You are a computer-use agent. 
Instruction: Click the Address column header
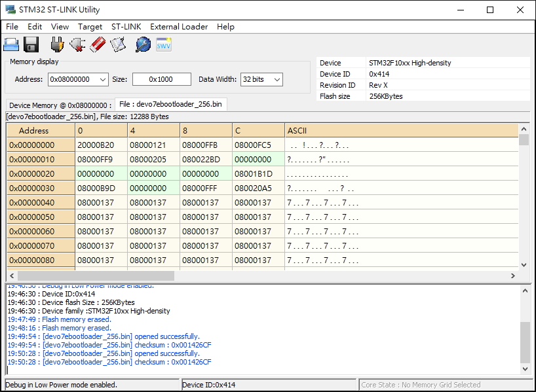[x=41, y=130]
